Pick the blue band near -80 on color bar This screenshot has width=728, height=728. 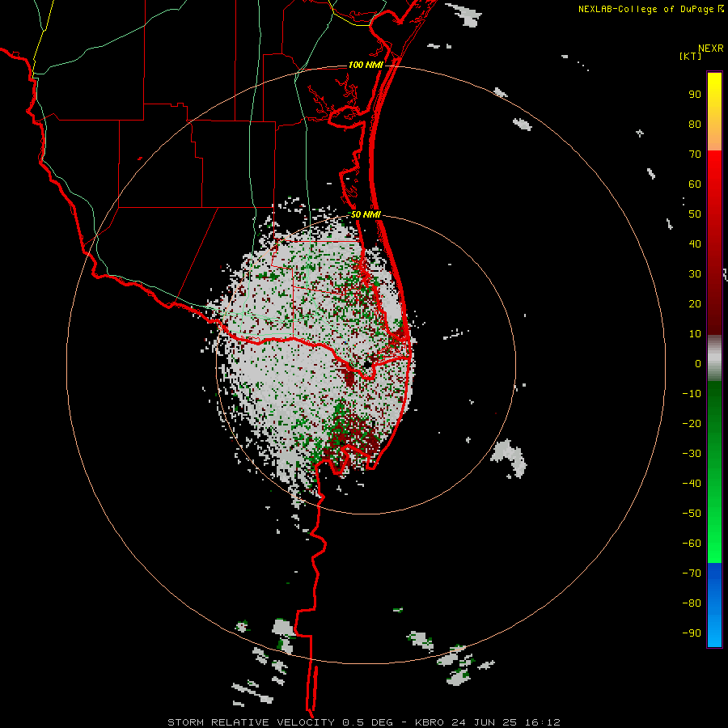[x=714, y=603]
